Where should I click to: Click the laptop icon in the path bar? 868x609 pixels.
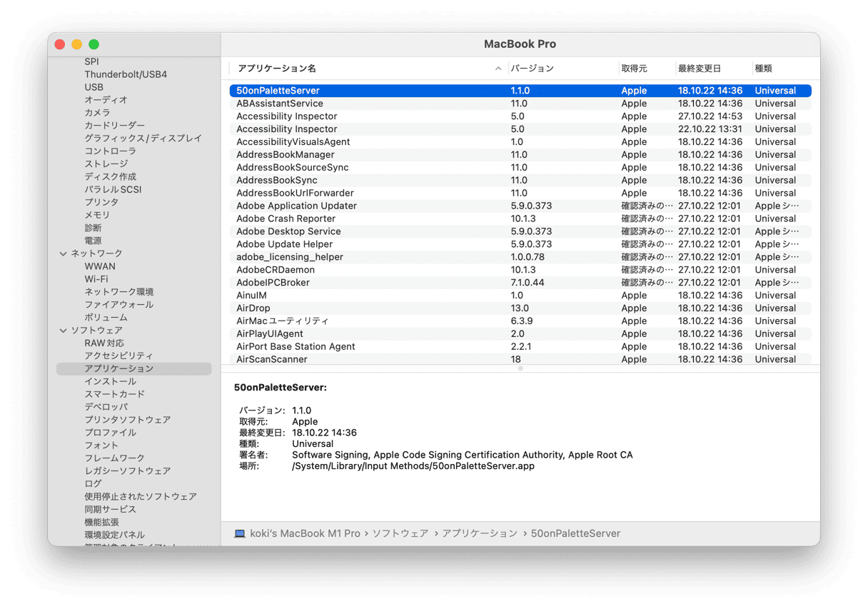(240, 534)
